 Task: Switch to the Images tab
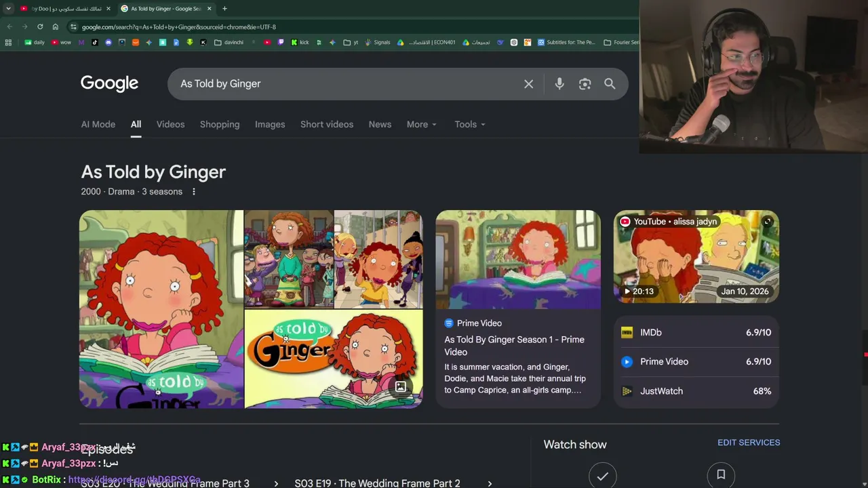click(270, 125)
